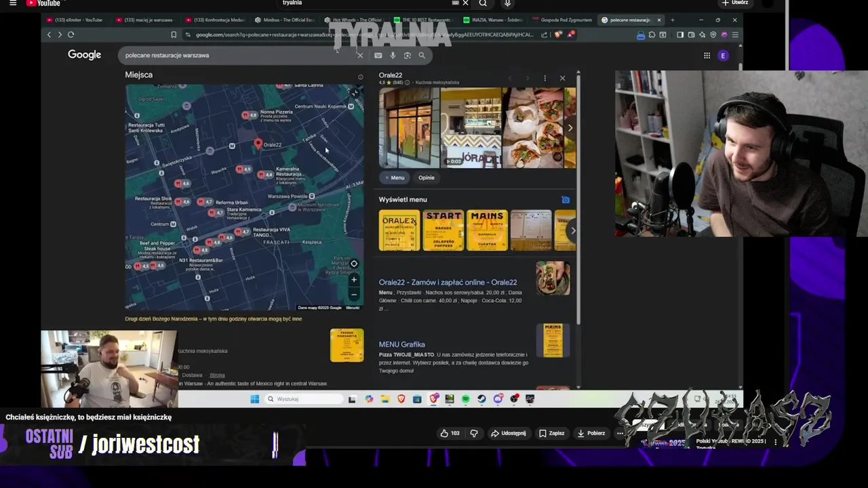Viewport: 868px width, 488px height.
Task: Click the Google voice search microphone
Action: [x=393, y=56]
